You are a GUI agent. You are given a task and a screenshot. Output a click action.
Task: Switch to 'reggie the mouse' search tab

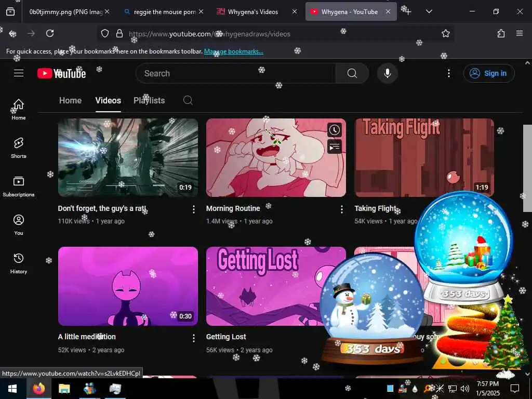click(x=165, y=12)
